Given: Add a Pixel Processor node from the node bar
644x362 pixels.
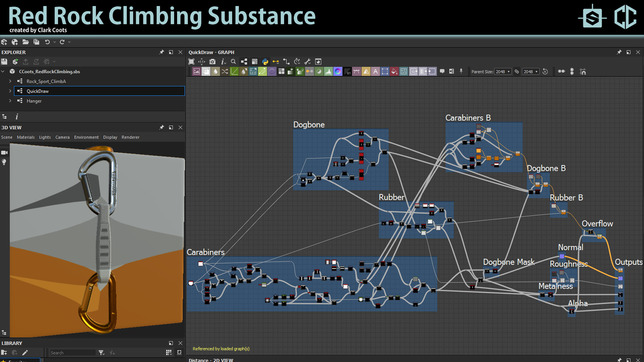Looking at the screenshot, I should 347,71.
